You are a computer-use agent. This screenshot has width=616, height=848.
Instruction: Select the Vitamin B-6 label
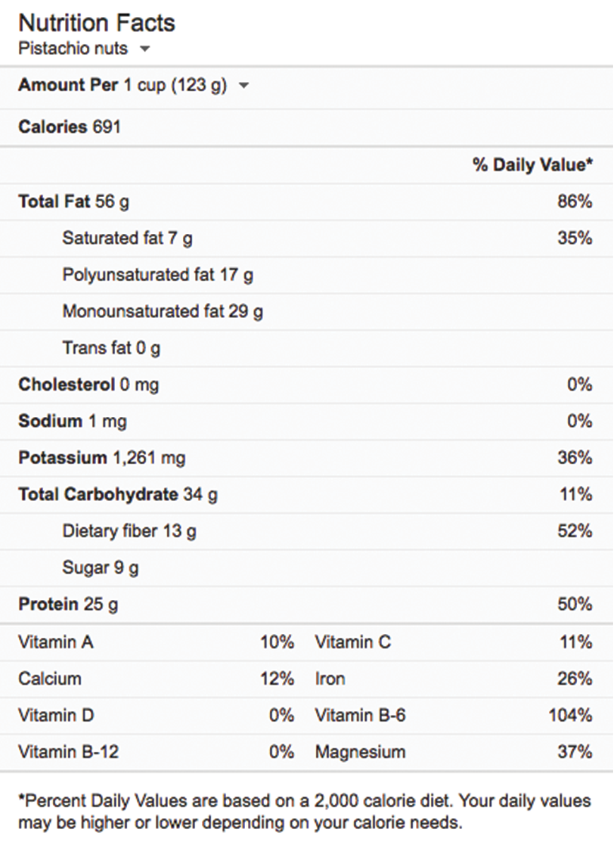pos(360,715)
